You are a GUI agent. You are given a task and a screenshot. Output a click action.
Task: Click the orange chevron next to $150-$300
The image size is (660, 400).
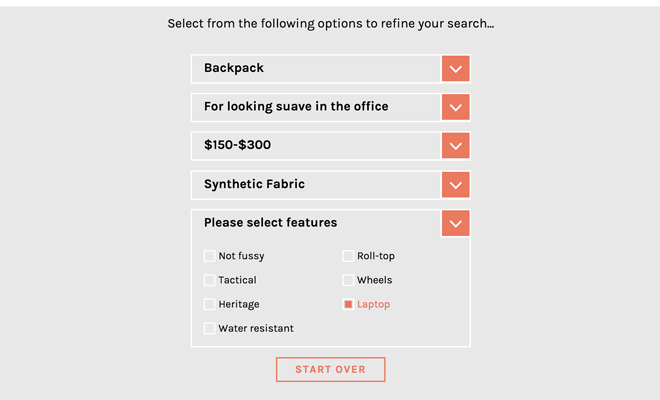coord(455,146)
